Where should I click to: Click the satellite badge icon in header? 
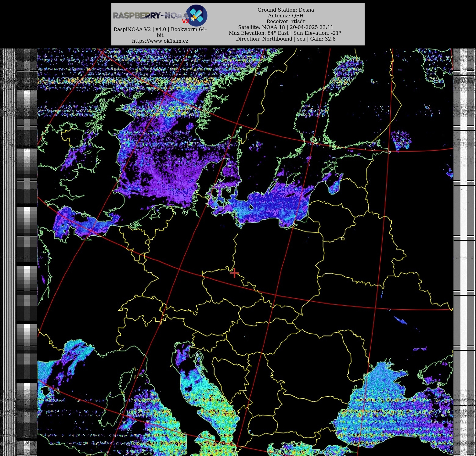tap(197, 15)
